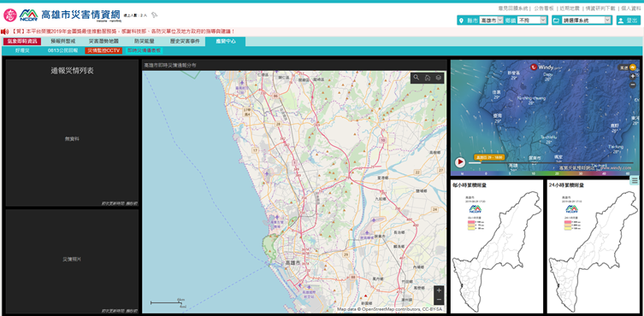This screenshot has width=644, height=316.
Task: Open the 災害潛勢地圖 tab
Action: [103, 41]
